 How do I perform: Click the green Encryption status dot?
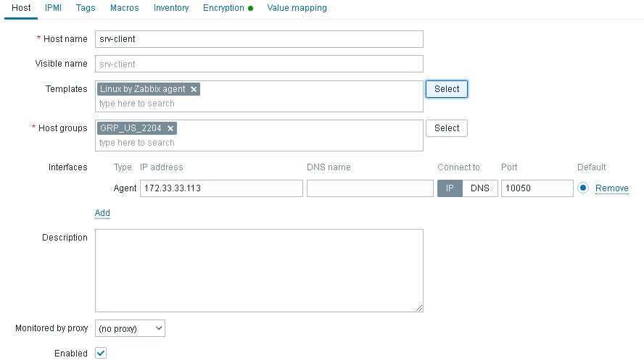tap(250, 8)
